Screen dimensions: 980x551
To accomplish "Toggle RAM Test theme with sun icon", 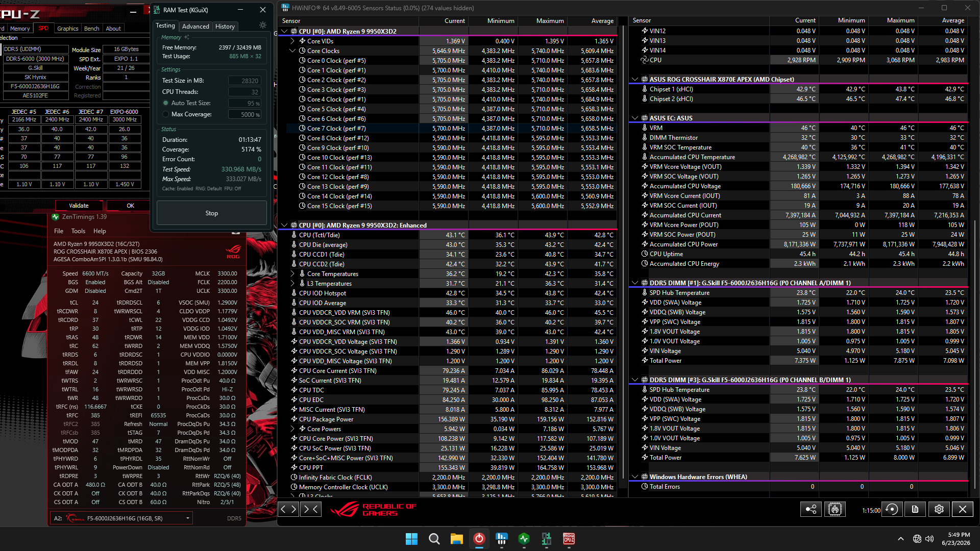I will click(x=263, y=26).
